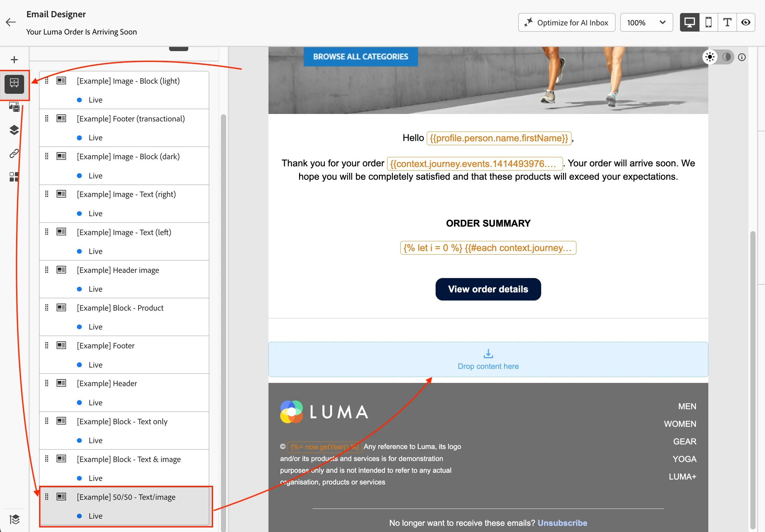This screenshot has height=532, width=765.
Task: Select [Example] Header image fragment
Action: click(124, 279)
